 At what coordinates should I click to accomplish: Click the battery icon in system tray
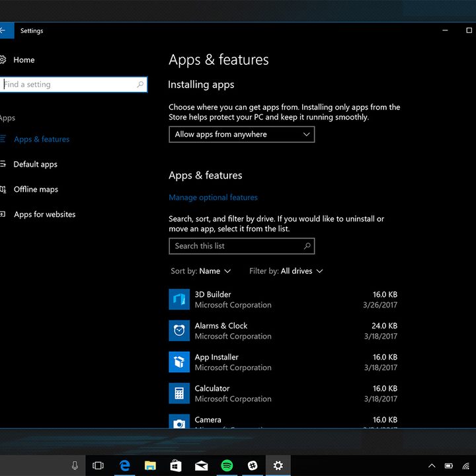tap(449, 465)
